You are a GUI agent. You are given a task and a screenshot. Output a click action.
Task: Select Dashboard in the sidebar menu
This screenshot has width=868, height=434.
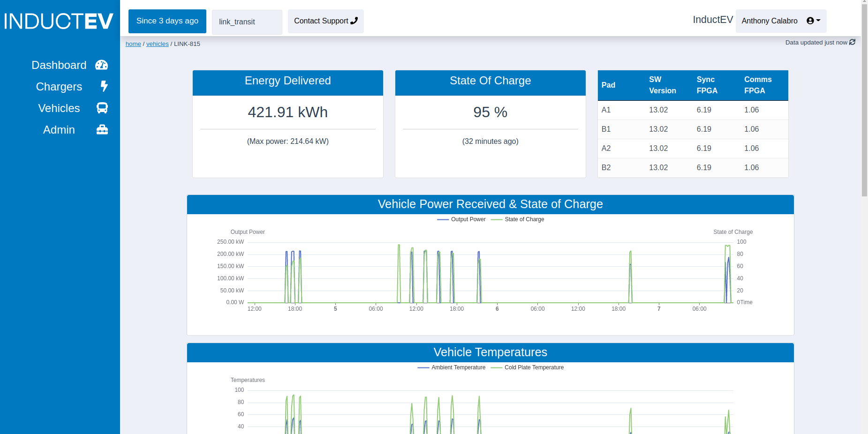(x=59, y=65)
